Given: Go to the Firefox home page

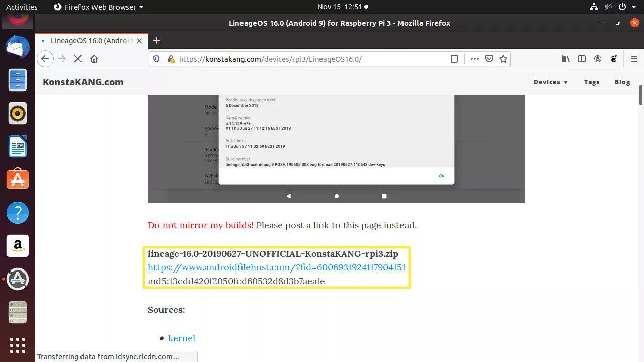Looking at the screenshot, I should click(x=94, y=59).
